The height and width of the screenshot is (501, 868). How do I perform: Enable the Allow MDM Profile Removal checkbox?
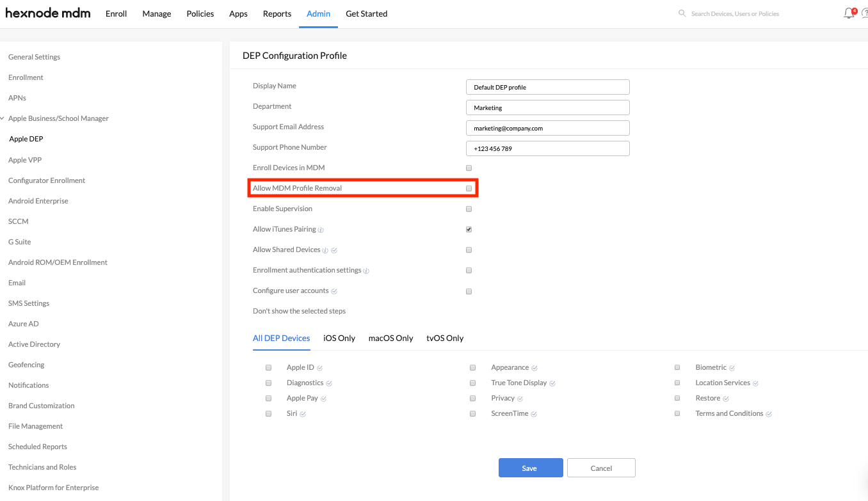coord(469,187)
